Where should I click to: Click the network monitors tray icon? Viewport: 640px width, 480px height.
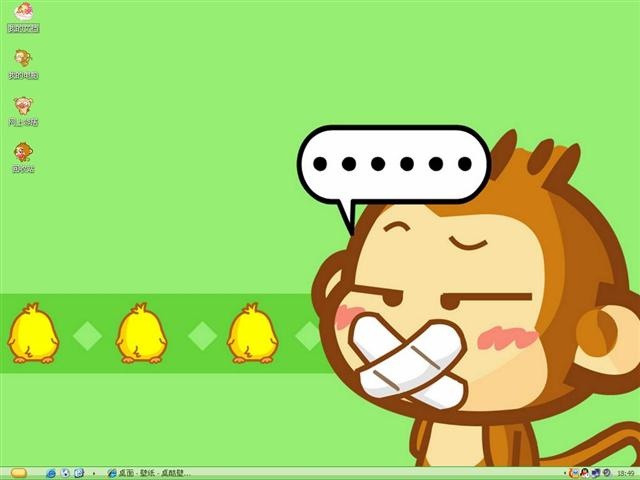coord(596,473)
